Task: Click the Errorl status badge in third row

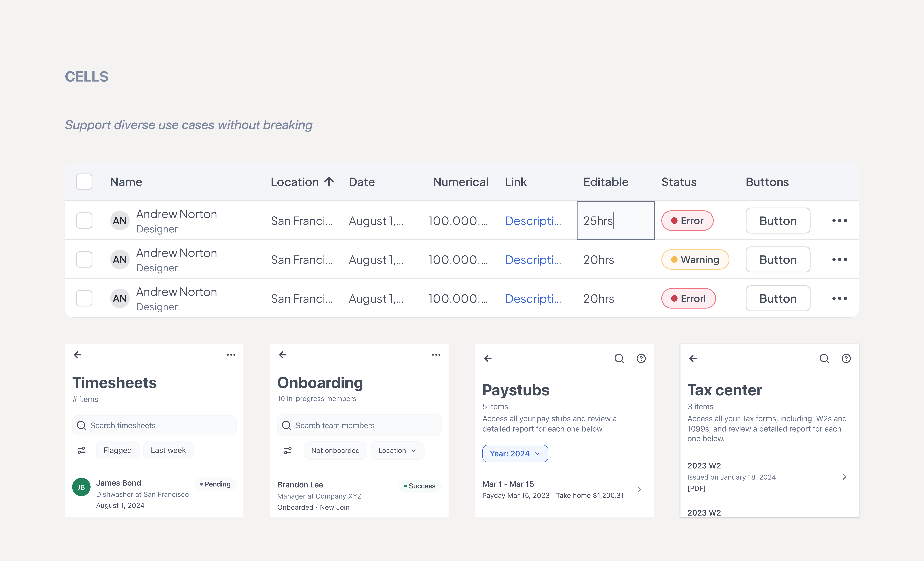Action: click(689, 298)
